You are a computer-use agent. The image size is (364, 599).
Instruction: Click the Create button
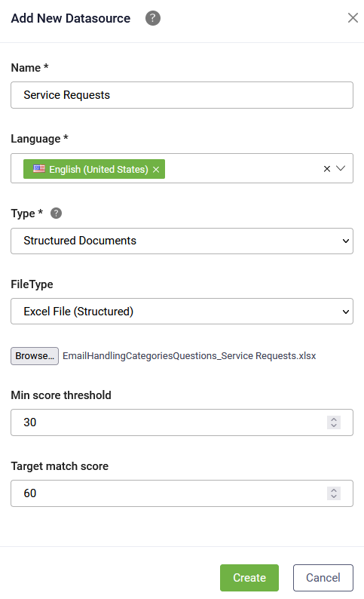click(249, 578)
